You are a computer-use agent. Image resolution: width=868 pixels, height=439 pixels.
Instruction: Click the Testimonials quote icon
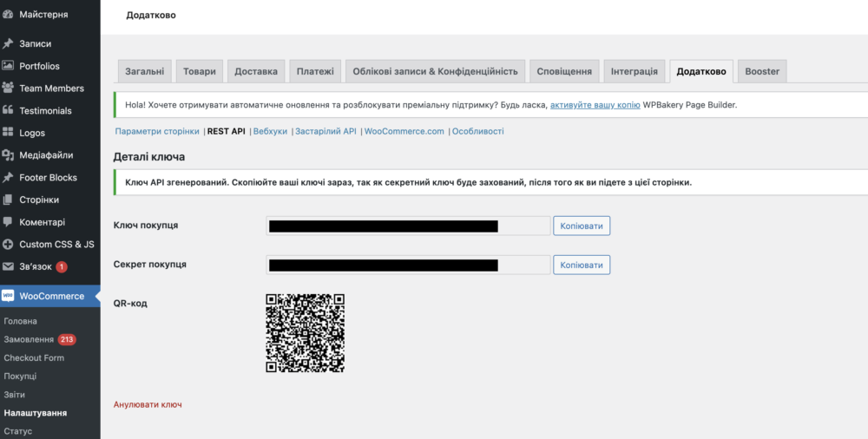point(8,110)
